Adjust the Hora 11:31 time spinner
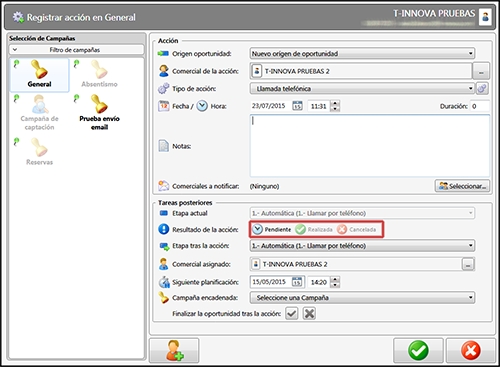The width and height of the screenshot is (500, 367). coord(335,106)
